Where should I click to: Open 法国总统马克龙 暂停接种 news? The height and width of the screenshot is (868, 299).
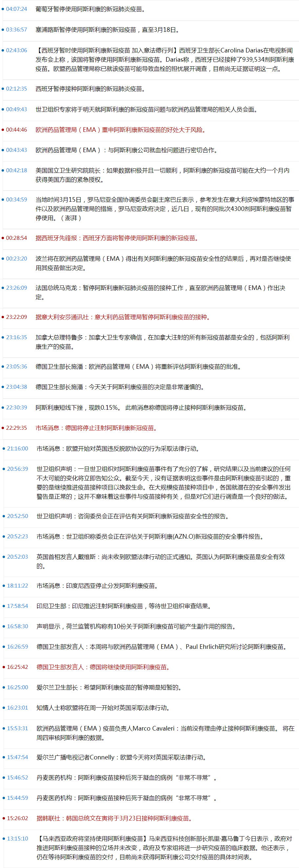160,293
